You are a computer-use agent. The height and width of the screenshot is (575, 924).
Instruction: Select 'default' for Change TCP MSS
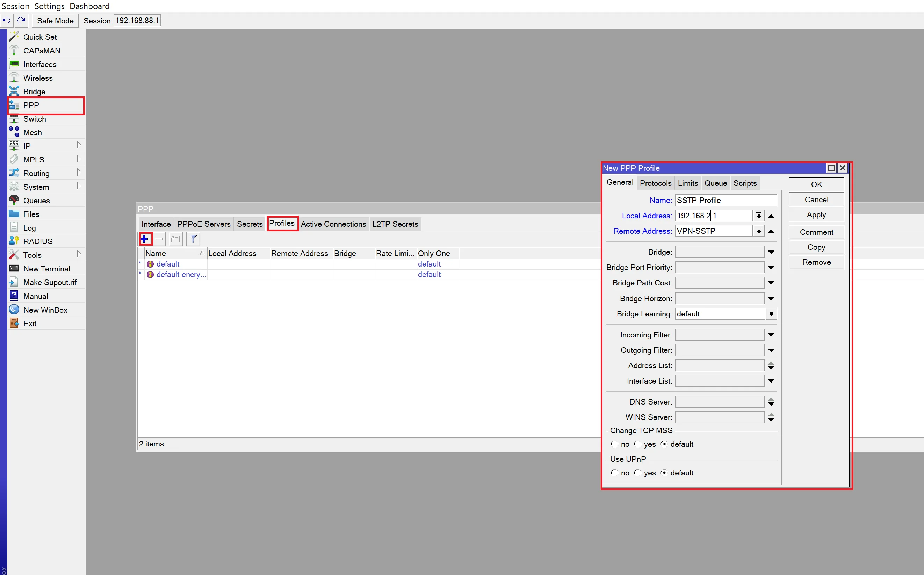click(664, 444)
